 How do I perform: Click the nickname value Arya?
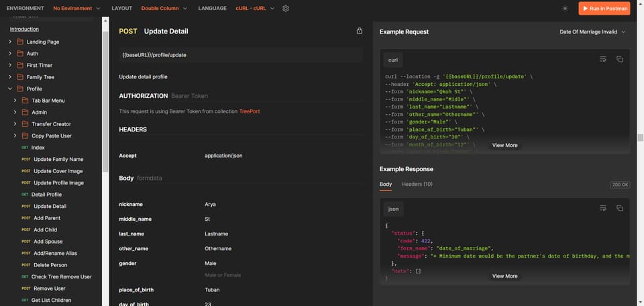(x=210, y=205)
